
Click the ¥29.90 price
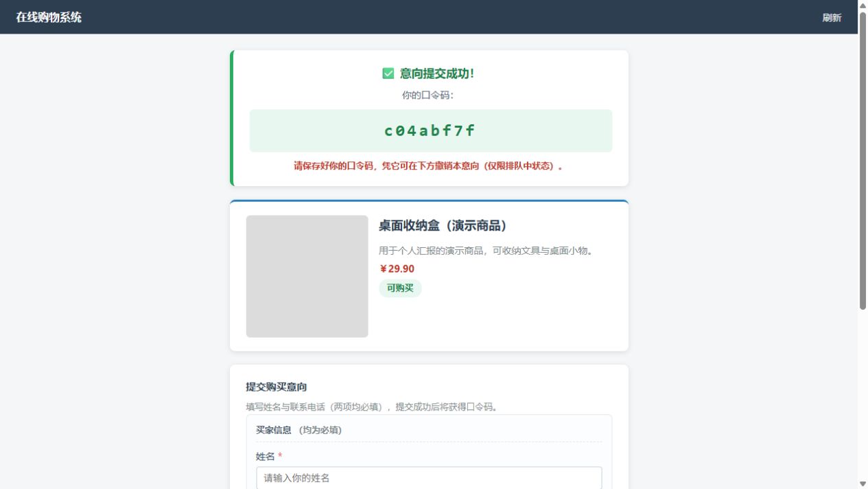[397, 269]
